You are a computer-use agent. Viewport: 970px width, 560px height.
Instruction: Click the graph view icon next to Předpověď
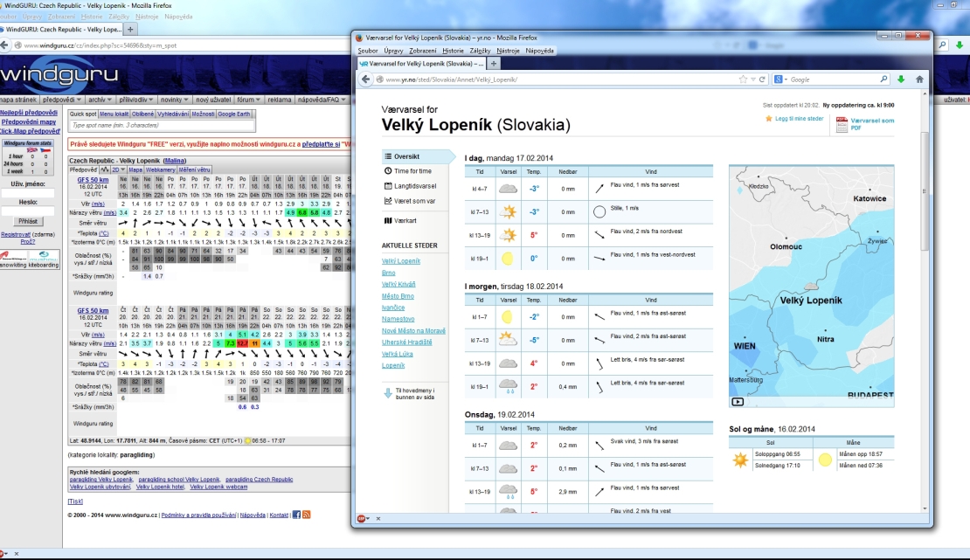(105, 169)
